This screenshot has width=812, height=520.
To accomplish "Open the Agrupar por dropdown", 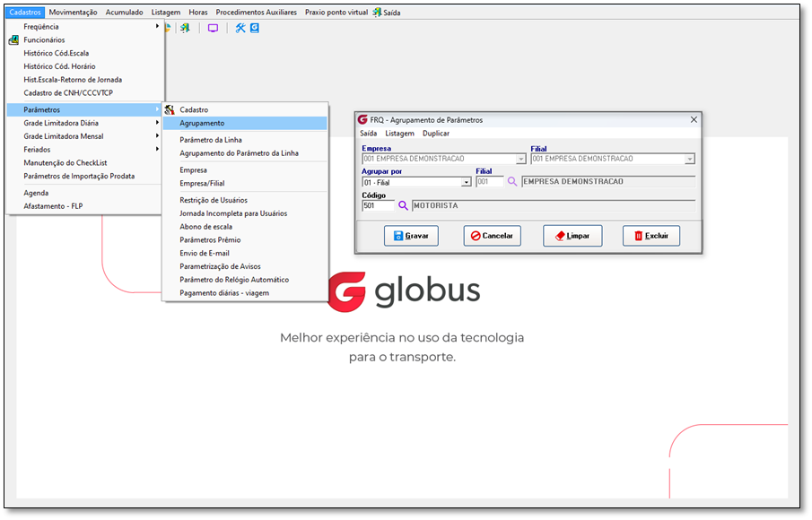I will pos(466,182).
